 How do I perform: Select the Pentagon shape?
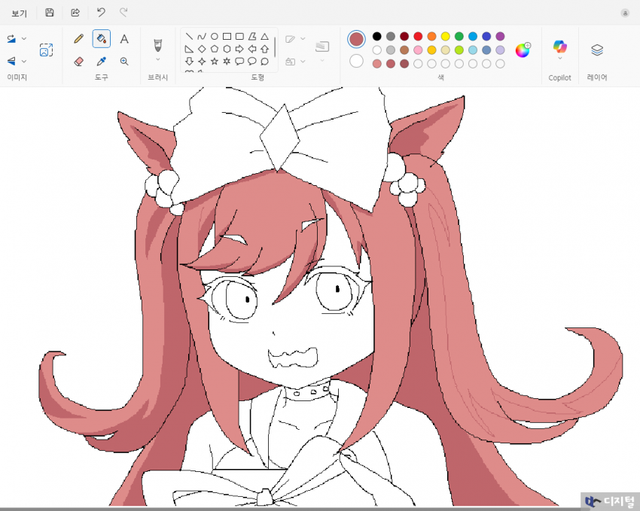[214, 49]
